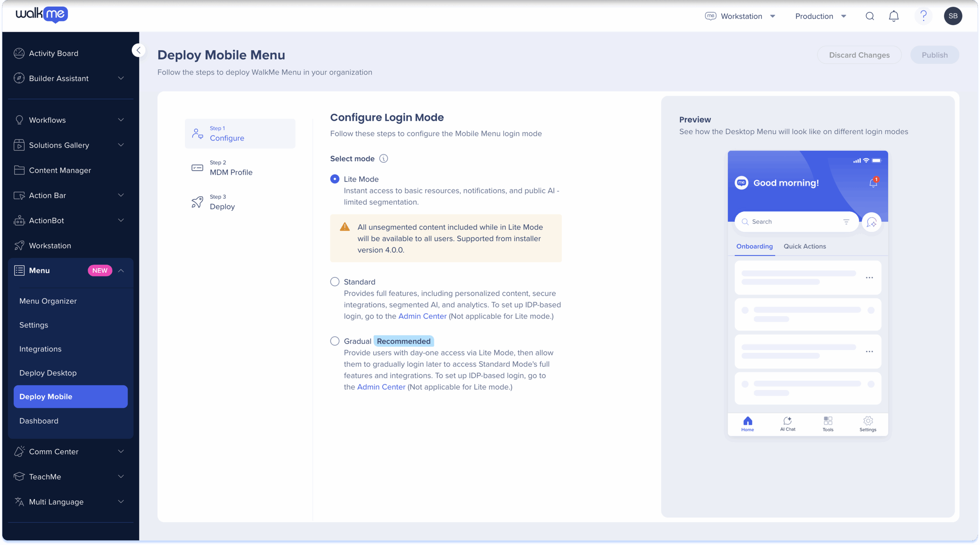Open the Workstation dropdown in header
The height and width of the screenshot is (545, 980).
tap(740, 16)
